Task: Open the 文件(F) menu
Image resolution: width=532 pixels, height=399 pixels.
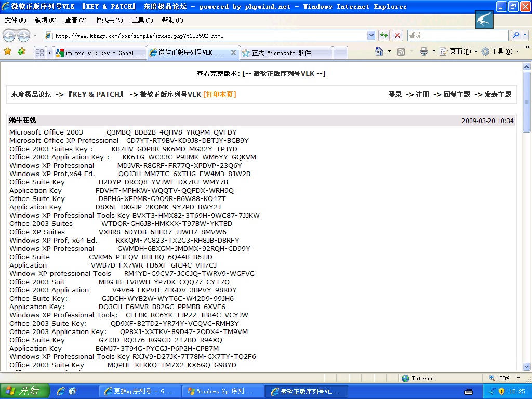Action: pos(16,20)
